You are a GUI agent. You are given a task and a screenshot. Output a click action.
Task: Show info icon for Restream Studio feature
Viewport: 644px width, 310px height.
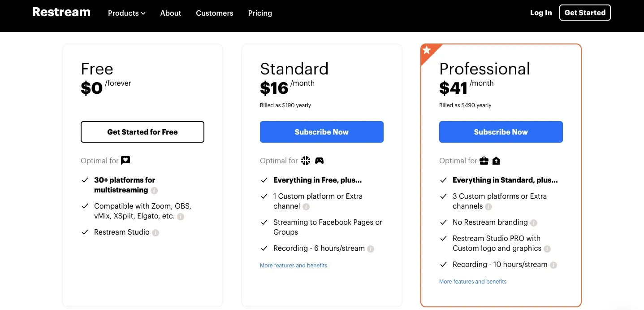click(x=156, y=233)
